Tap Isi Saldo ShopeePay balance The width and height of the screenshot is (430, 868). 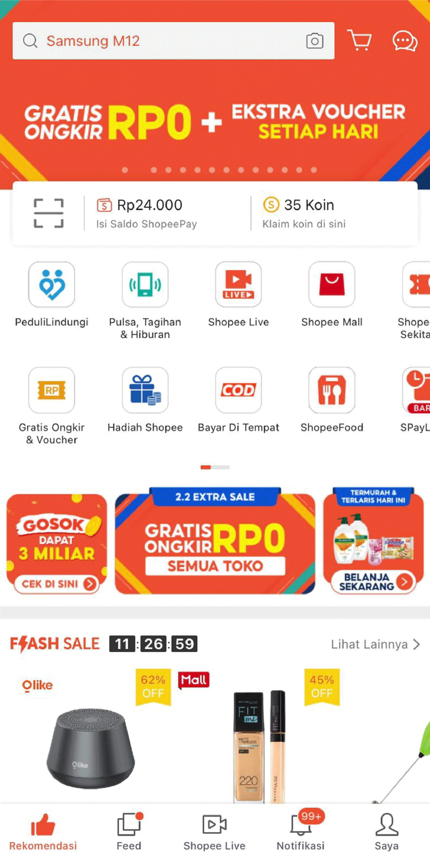pyautogui.click(x=147, y=213)
